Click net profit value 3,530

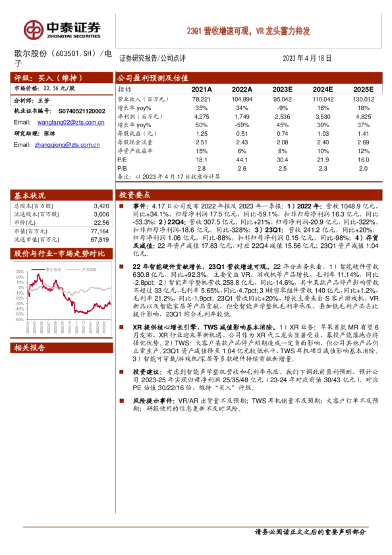pyautogui.click(x=323, y=117)
